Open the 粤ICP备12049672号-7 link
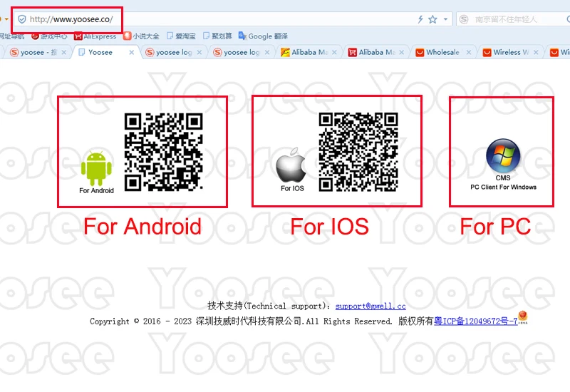This screenshot has width=570, height=392. (476, 321)
